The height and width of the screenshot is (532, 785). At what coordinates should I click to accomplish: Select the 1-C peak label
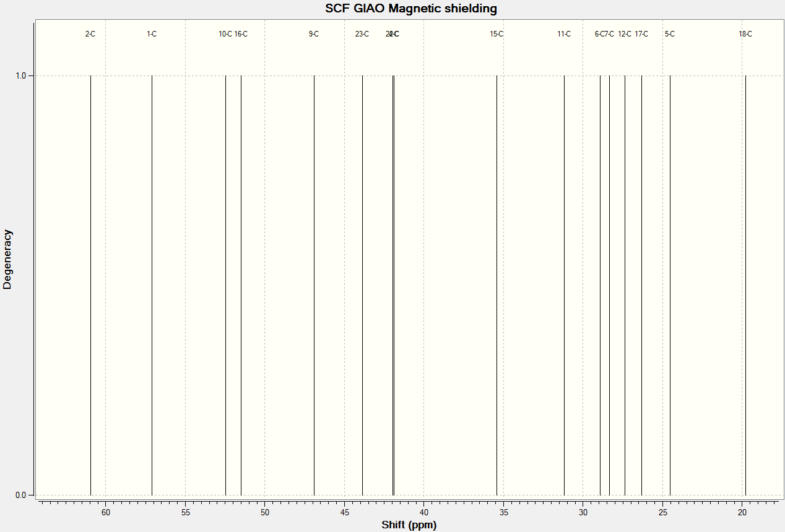(x=152, y=34)
